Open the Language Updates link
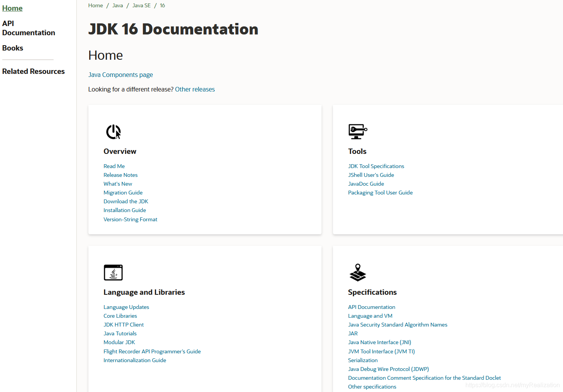The height and width of the screenshot is (392, 563). 126,307
